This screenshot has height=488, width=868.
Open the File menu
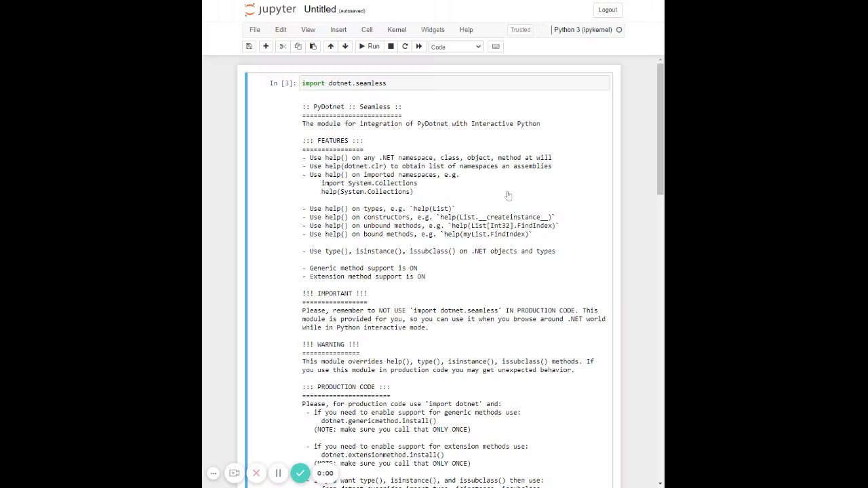[x=254, y=30]
